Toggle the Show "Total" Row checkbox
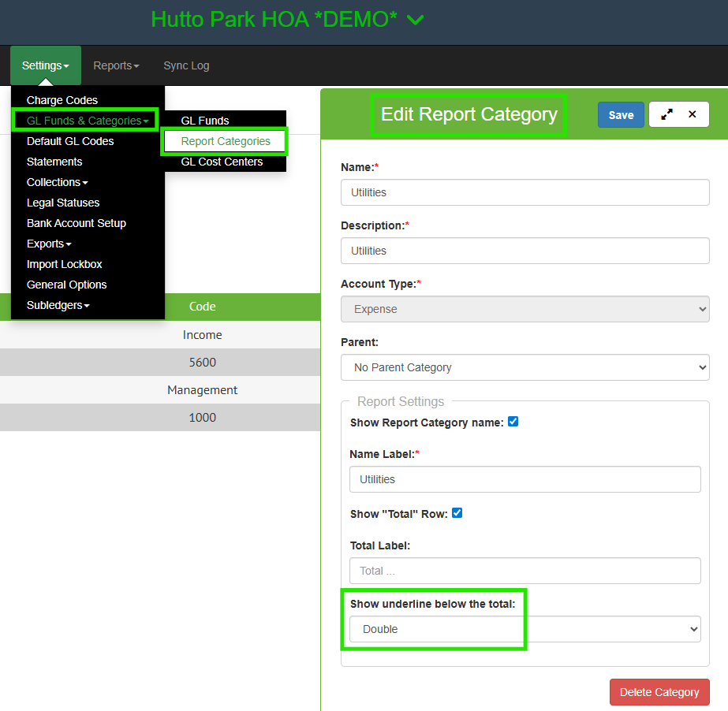 [x=457, y=513]
